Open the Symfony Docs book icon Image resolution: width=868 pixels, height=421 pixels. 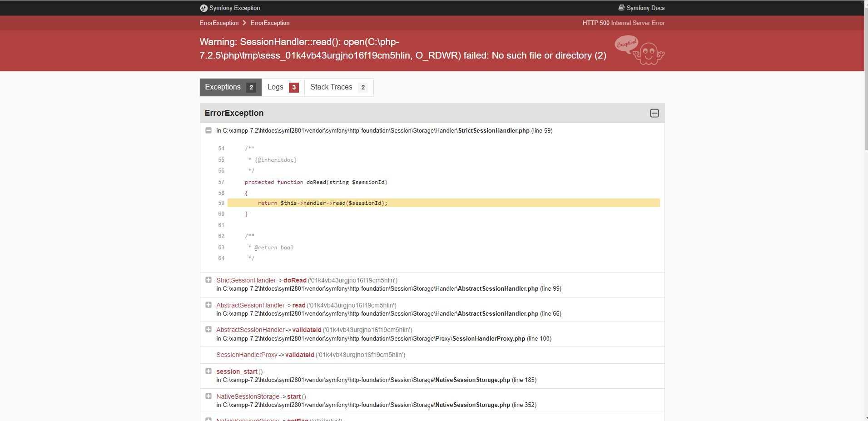point(620,8)
